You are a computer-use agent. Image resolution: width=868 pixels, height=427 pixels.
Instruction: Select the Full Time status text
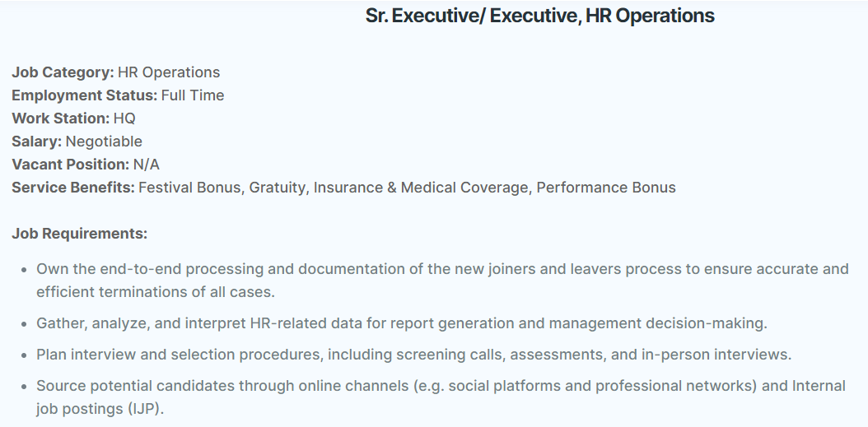[193, 95]
